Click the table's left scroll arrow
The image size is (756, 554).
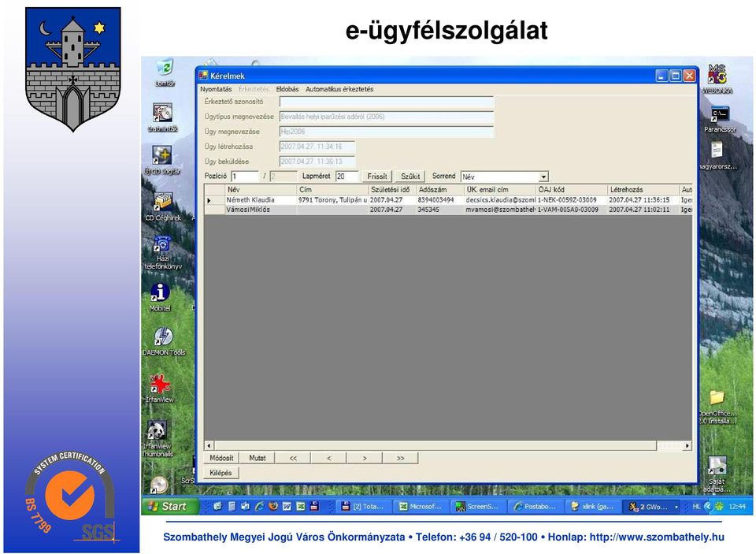(209, 445)
